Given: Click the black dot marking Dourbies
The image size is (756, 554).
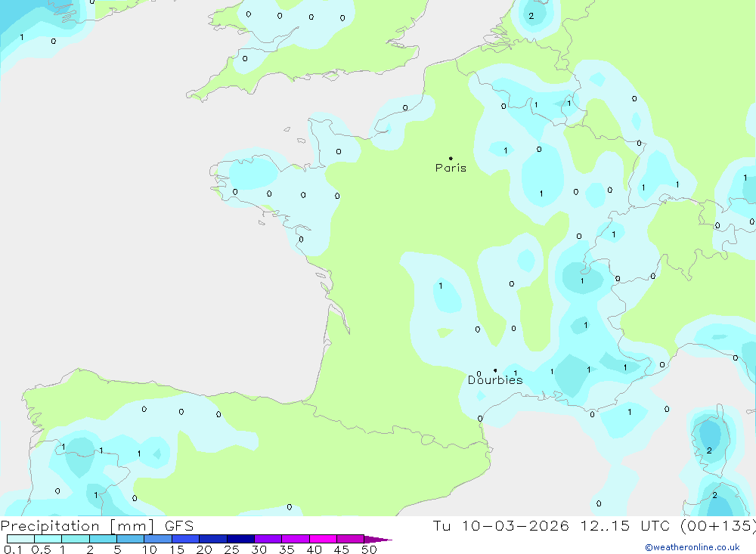Looking at the screenshot, I should 495,370.
